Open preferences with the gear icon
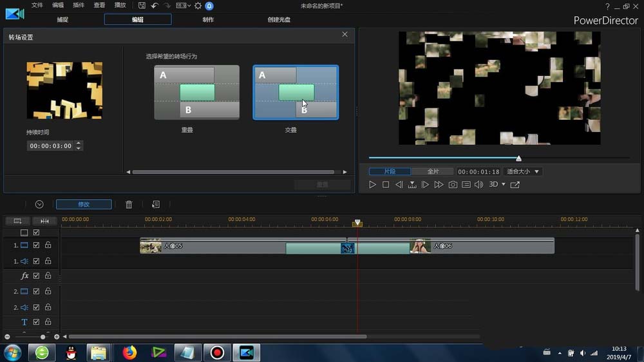 [x=198, y=6]
